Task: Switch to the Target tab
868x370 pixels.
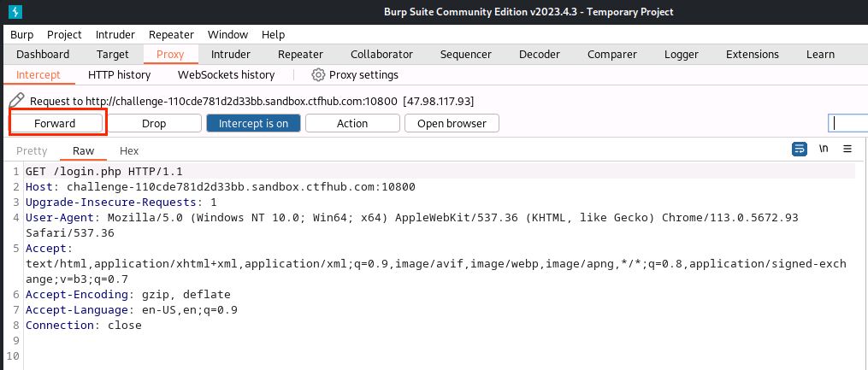Action: click(x=112, y=54)
